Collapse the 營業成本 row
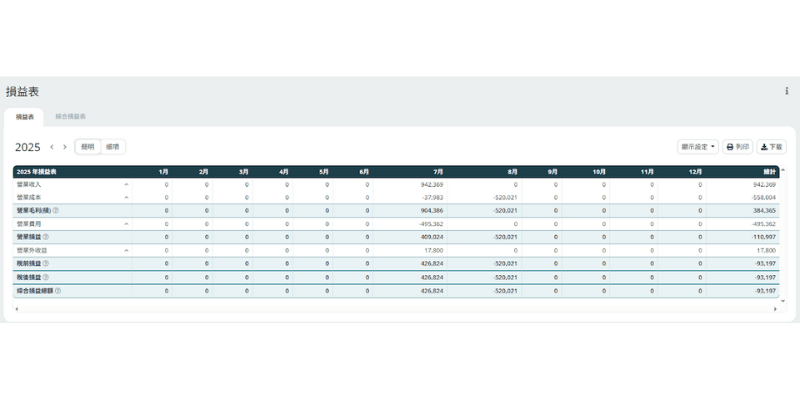 tap(126, 198)
